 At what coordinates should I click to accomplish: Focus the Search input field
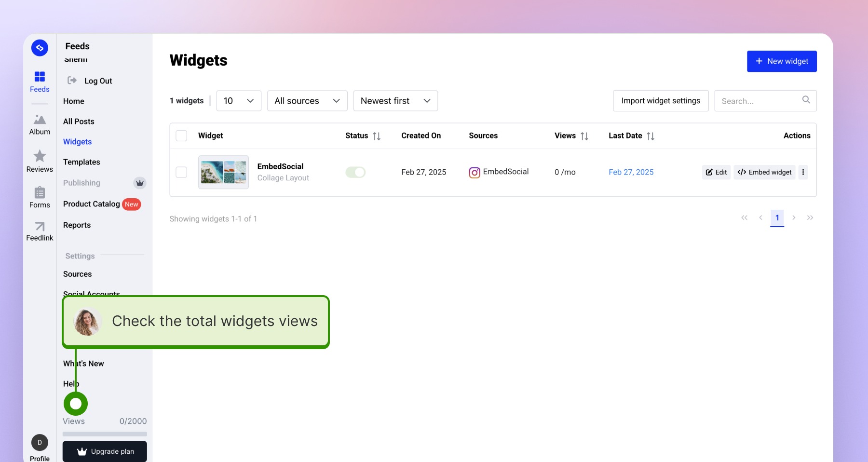(765, 101)
